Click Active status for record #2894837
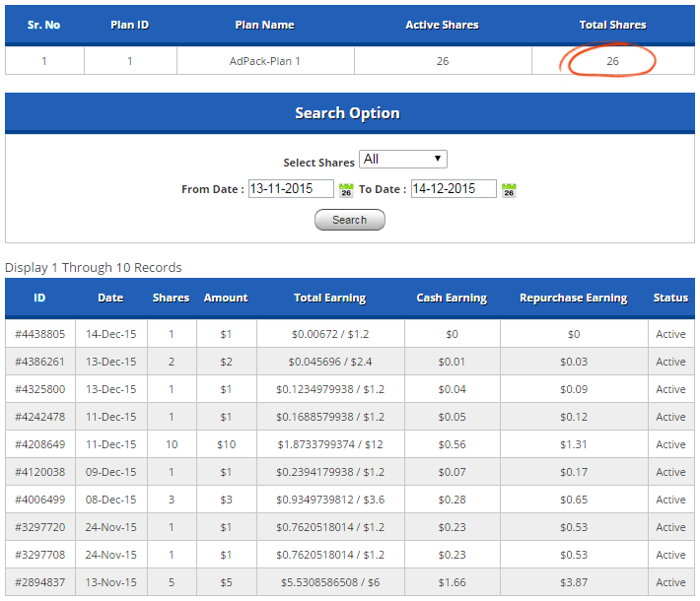Viewport: 700px width, 601px height. pos(670,582)
